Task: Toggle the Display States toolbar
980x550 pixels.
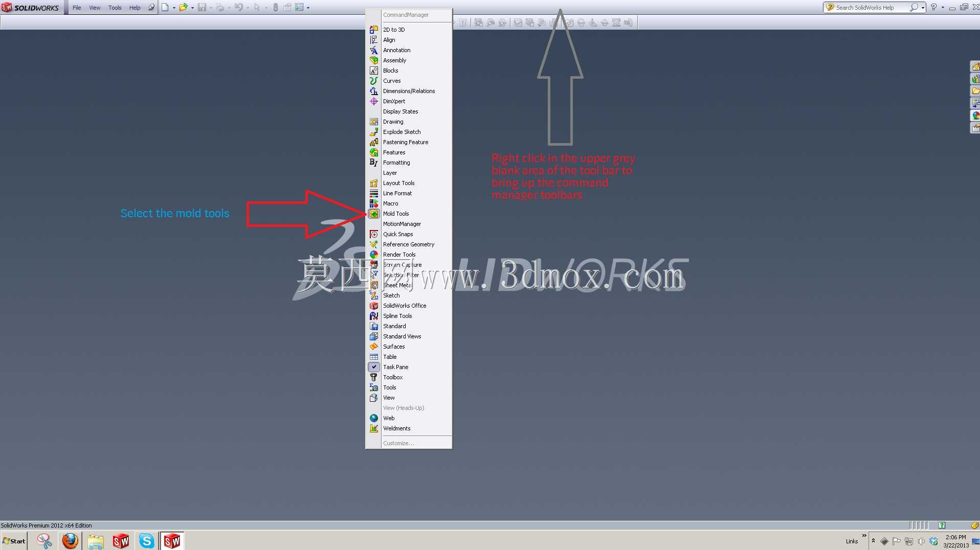Action: 409,111
